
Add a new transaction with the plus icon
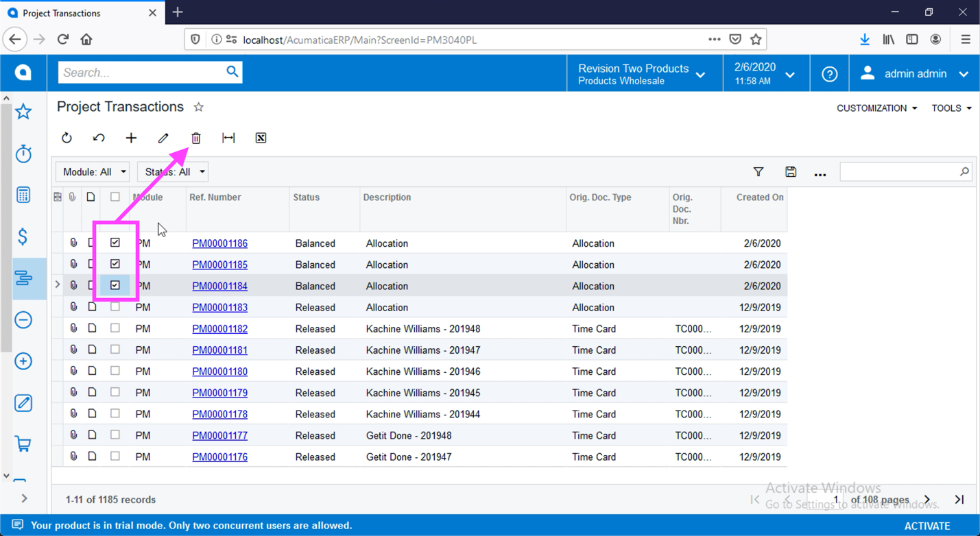tap(131, 138)
